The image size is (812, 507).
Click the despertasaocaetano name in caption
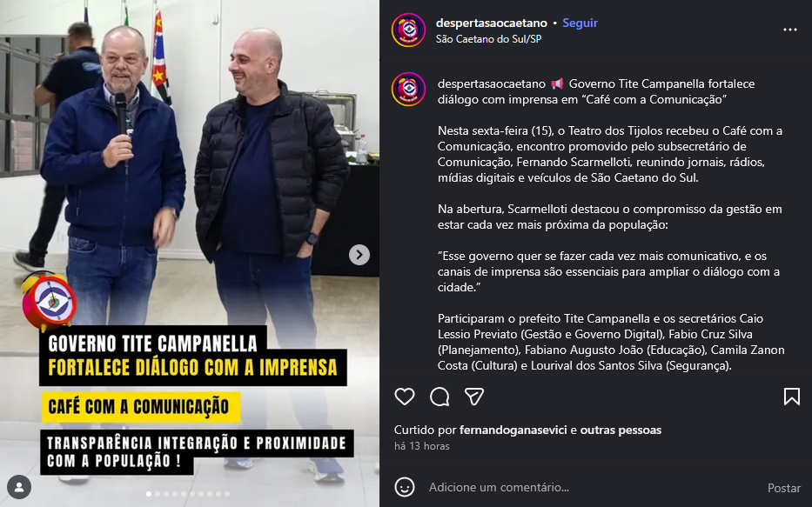tap(492, 83)
